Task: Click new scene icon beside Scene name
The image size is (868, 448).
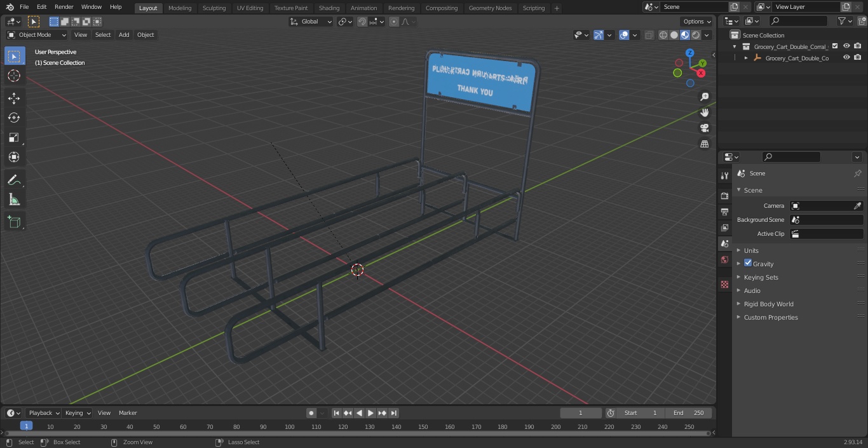Action: [734, 7]
